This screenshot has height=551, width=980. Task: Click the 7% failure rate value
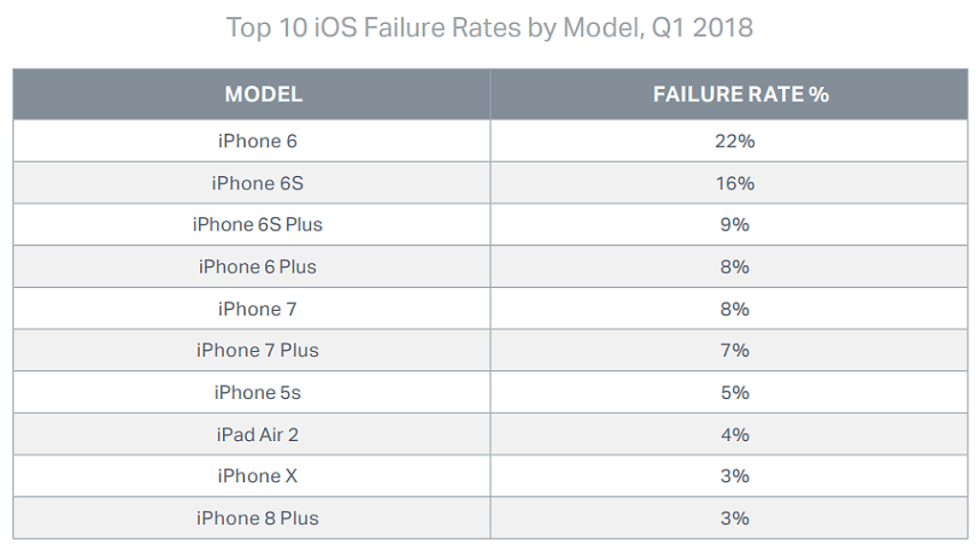click(x=735, y=350)
